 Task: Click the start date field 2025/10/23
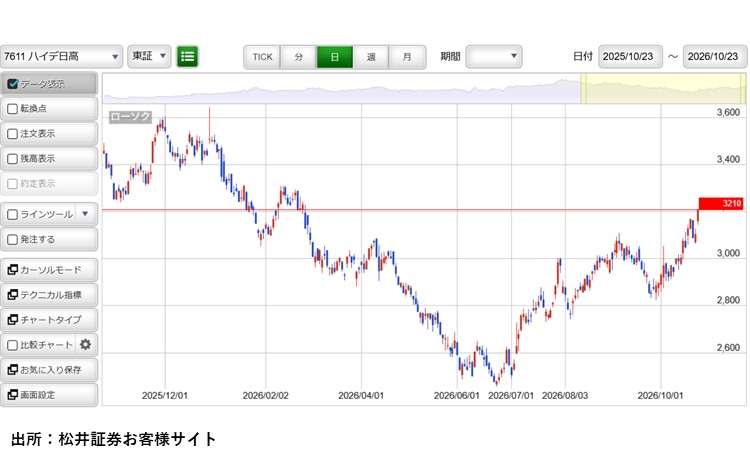pyautogui.click(x=630, y=57)
